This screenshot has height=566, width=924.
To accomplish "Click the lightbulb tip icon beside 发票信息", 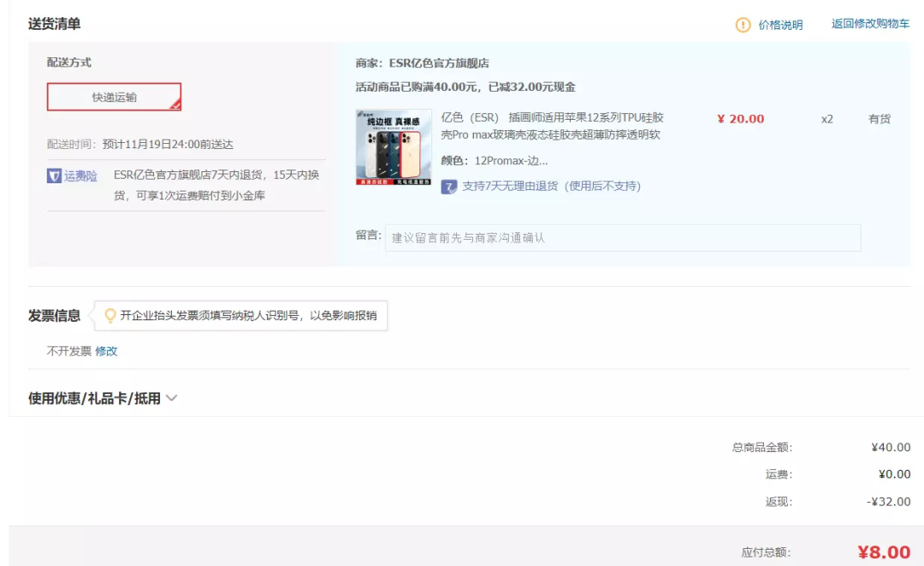I will tap(110, 315).
